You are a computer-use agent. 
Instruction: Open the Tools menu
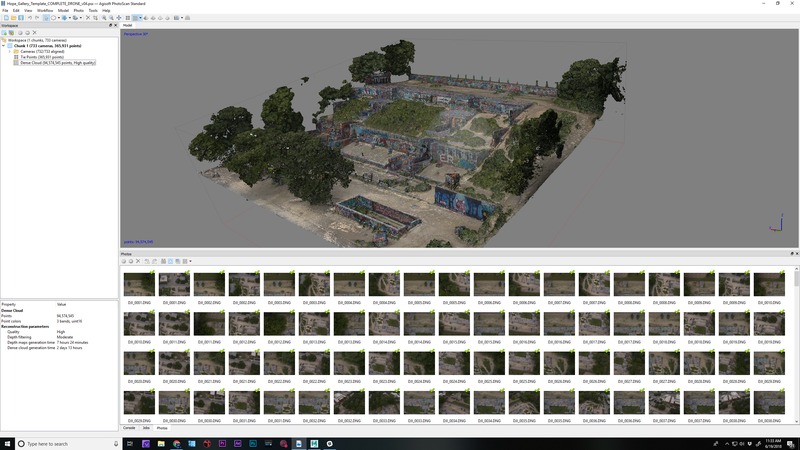coord(93,10)
